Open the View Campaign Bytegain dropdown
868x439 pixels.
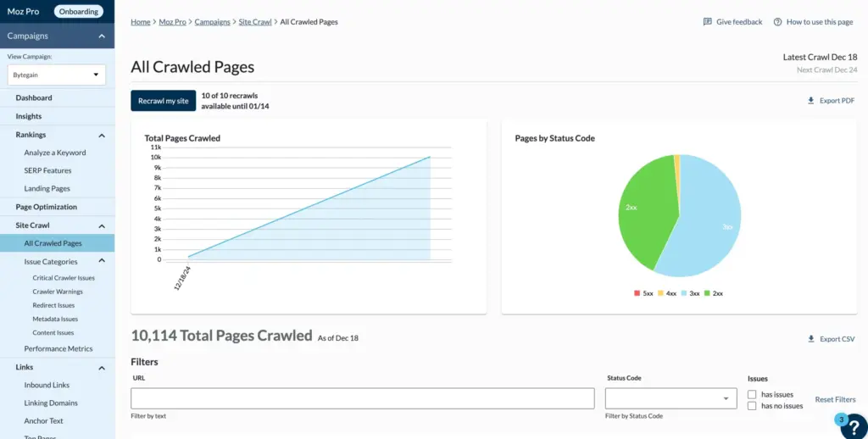pos(57,75)
